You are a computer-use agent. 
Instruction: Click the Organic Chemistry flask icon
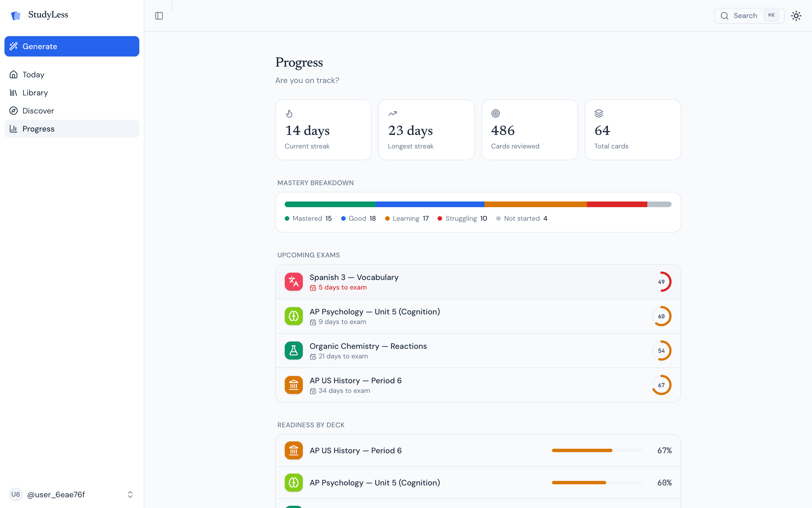[294, 351]
